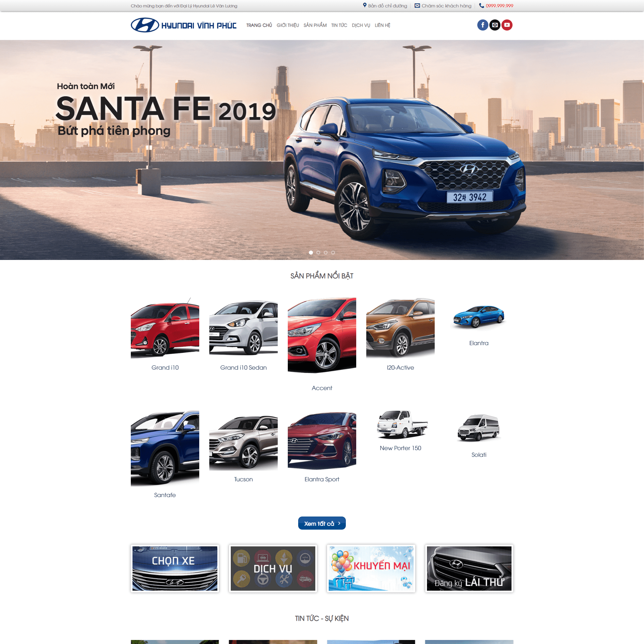Click the SẢN PHẨM NỔI BẬT heading
Image resolution: width=644 pixels, height=644 pixels.
click(x=322, y=276)
